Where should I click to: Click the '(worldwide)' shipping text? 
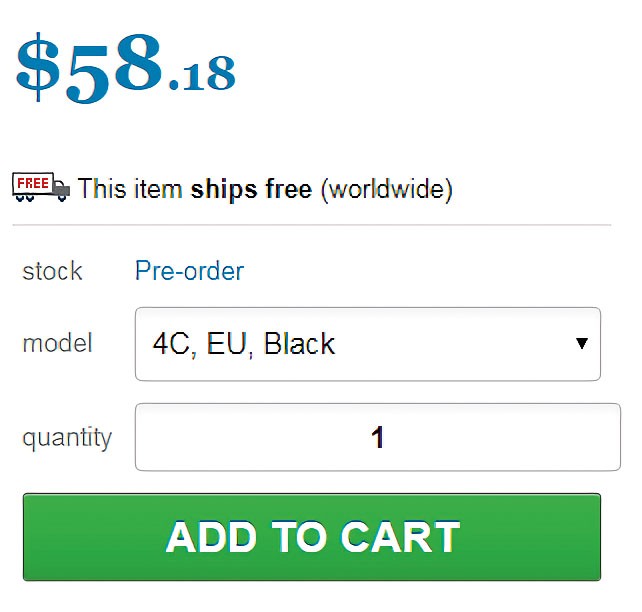click(x=386, y=188)
